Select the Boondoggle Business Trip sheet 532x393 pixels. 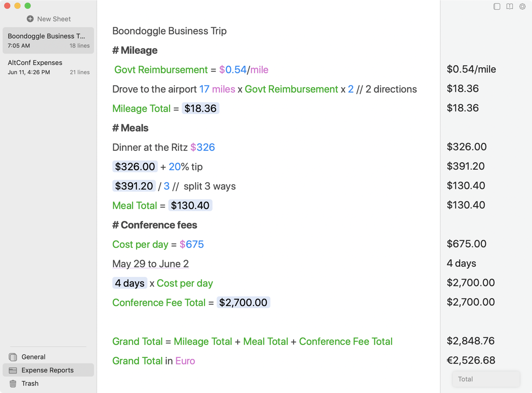pos(48,40)
